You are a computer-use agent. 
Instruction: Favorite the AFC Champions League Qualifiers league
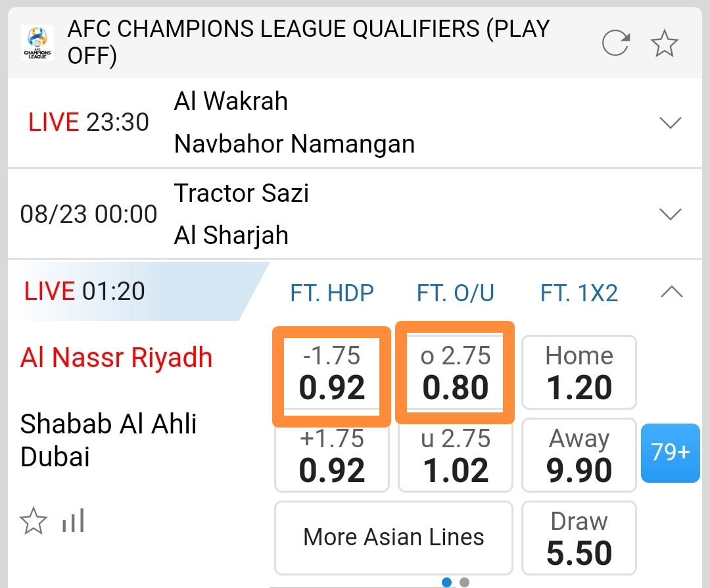[664, 43]
